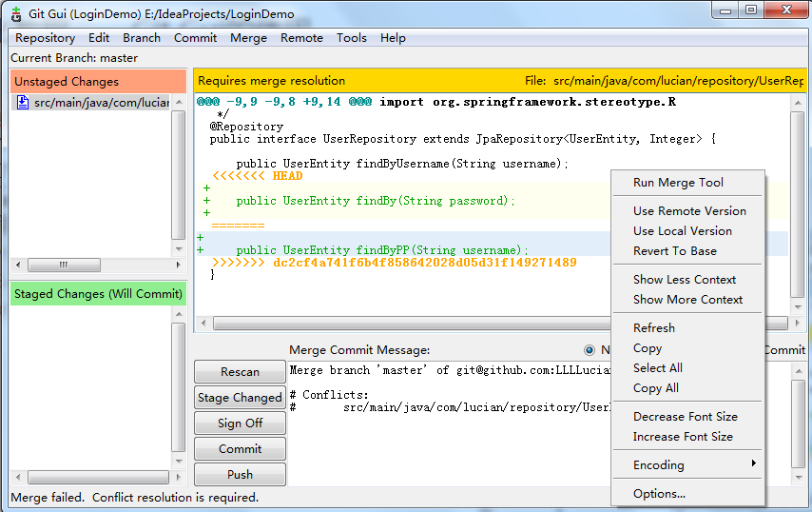
Task: Open Options... from the context menu
Action: pos(659,494)
